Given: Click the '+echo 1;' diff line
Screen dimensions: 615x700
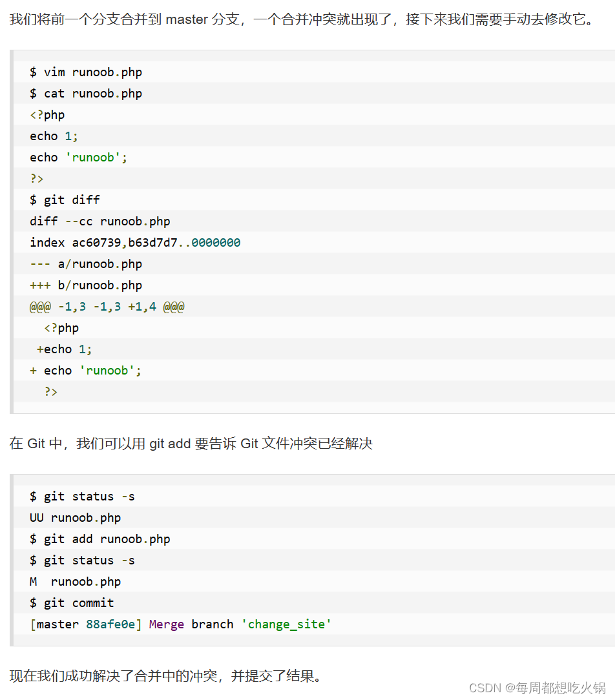Looking at the screenshot, I should click(x=65, y=349).
